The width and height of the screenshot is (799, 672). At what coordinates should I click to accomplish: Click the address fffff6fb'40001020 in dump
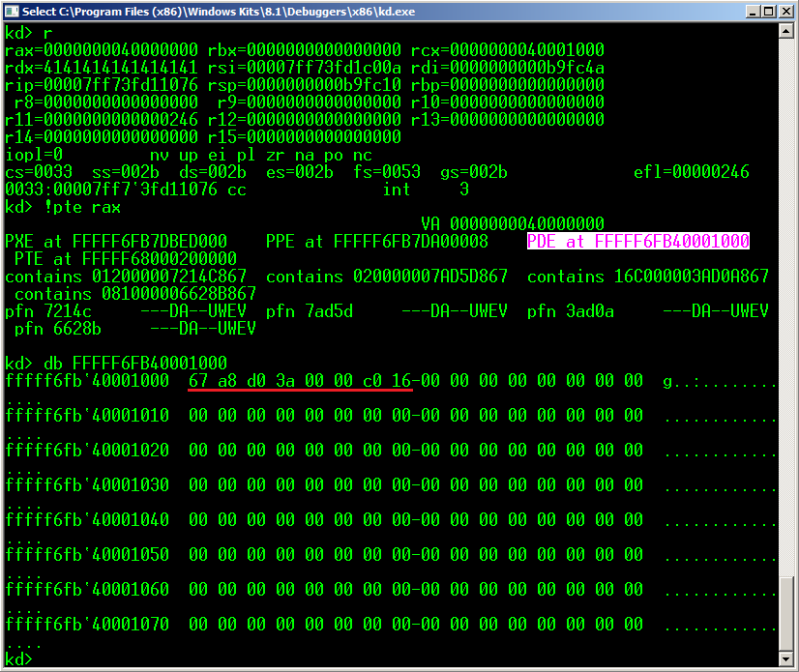pos(87,450)
